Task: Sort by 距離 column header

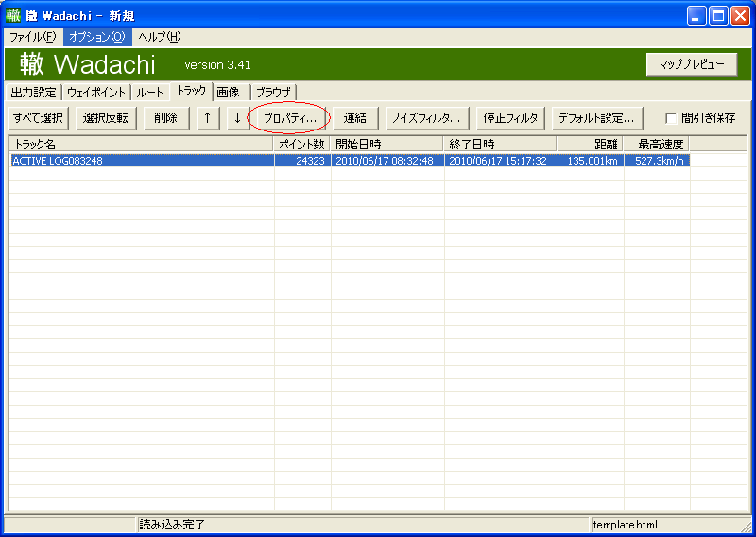Action: (x=590, y=144)
